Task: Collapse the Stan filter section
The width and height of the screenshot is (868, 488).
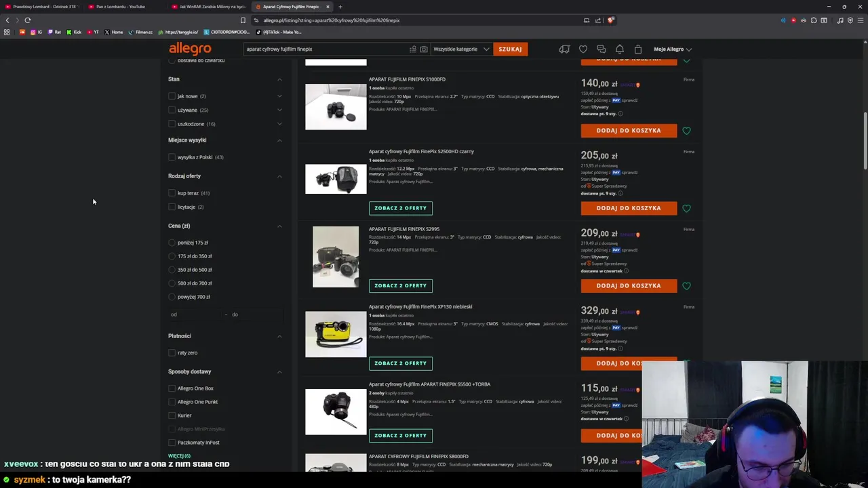Action: point(279,79)
